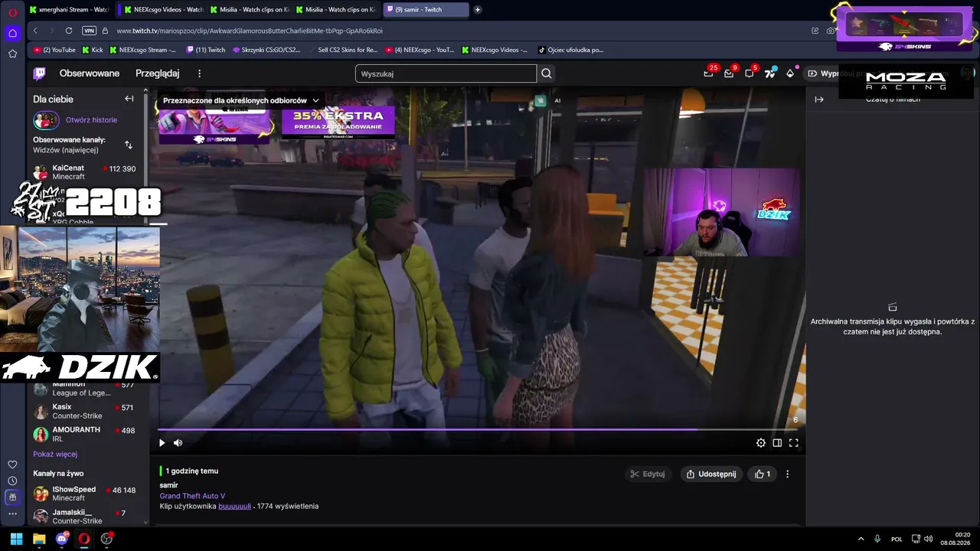Open the (11) Twitch bookmark
980x551 pixels.
(206, 50)
